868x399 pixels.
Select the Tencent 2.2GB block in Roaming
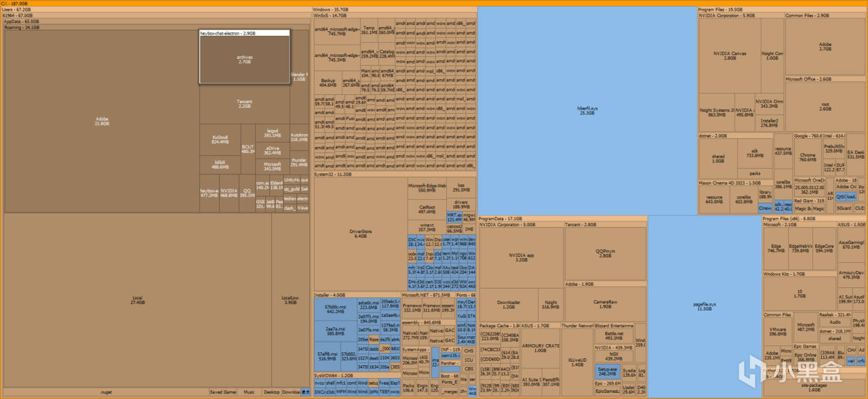tap(245, 104)
